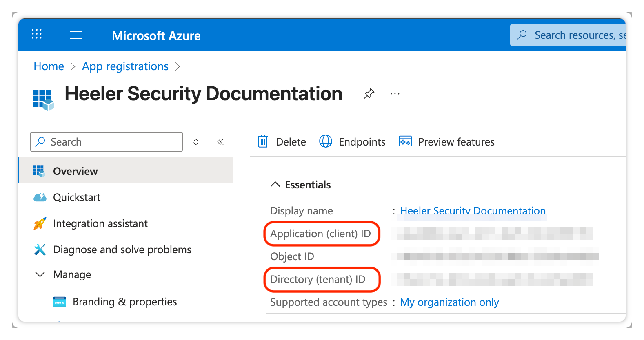Open the portal hamburger menu

pos(76,35)
